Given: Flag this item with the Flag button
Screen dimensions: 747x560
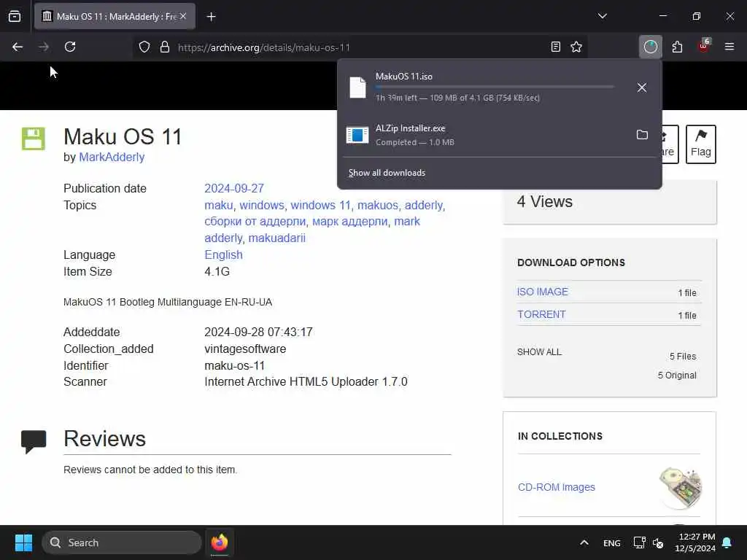Looking at the screenshot, I should point(701,144).
